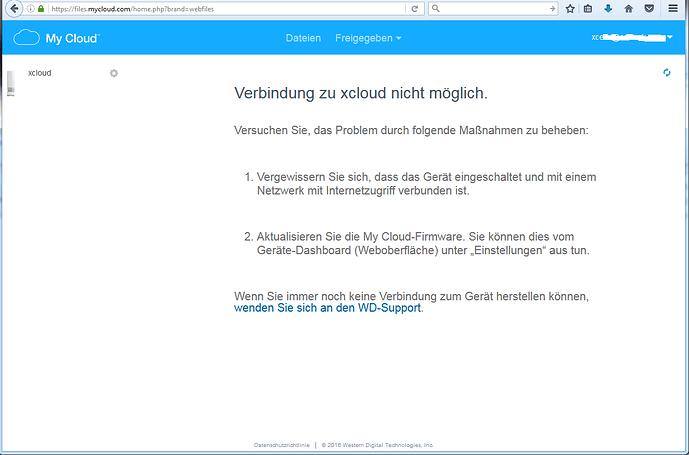The width and height of the screenshot is (689, 455).
Task: Select the xcloud device in sidebar
Action: (x=40, y=73)
